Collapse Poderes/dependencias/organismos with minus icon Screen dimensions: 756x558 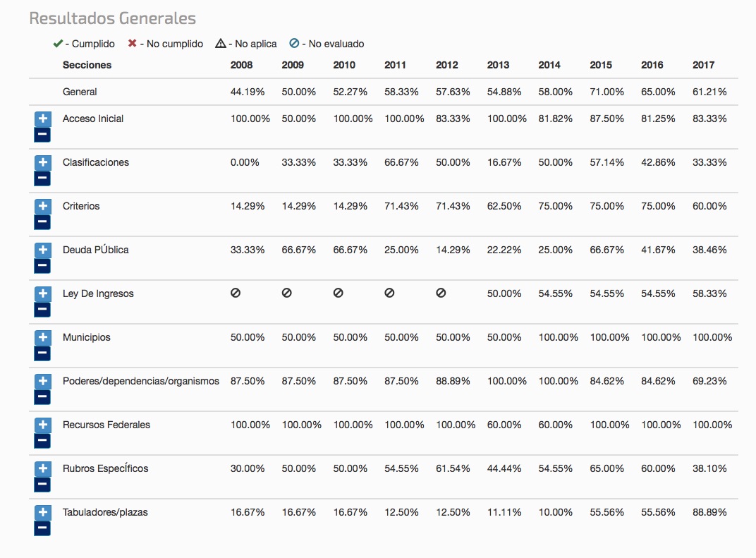[x=42, y=396]
